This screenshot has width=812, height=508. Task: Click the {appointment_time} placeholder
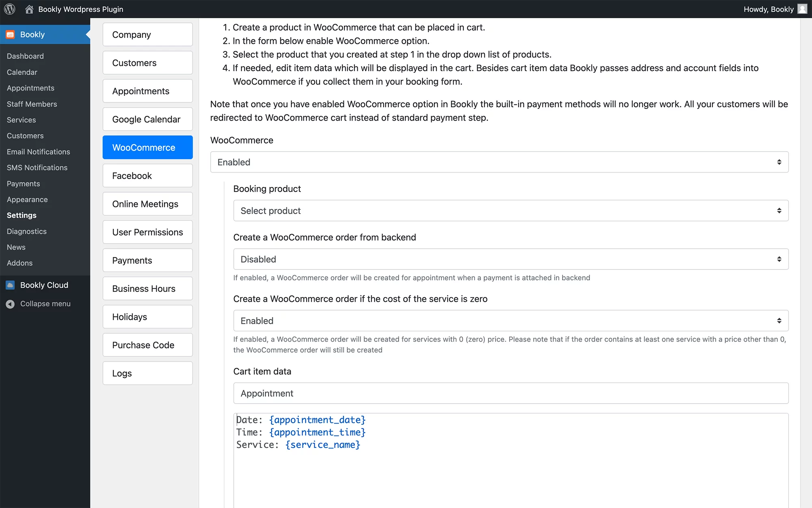(317, 432)
